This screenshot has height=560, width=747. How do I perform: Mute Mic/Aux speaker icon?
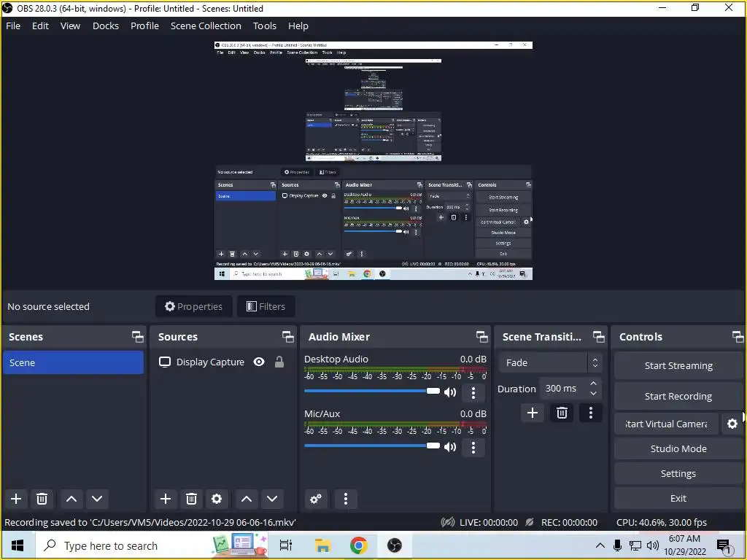point(450,447)
